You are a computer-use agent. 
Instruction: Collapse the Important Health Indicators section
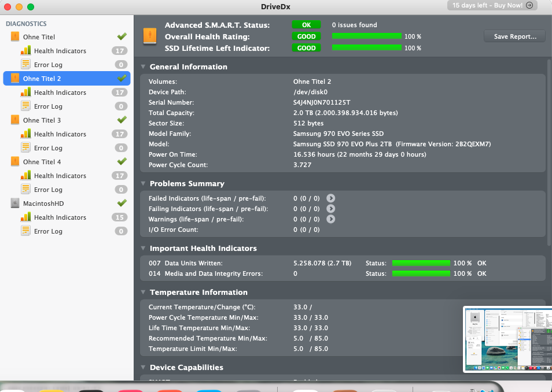click(143, 248)
